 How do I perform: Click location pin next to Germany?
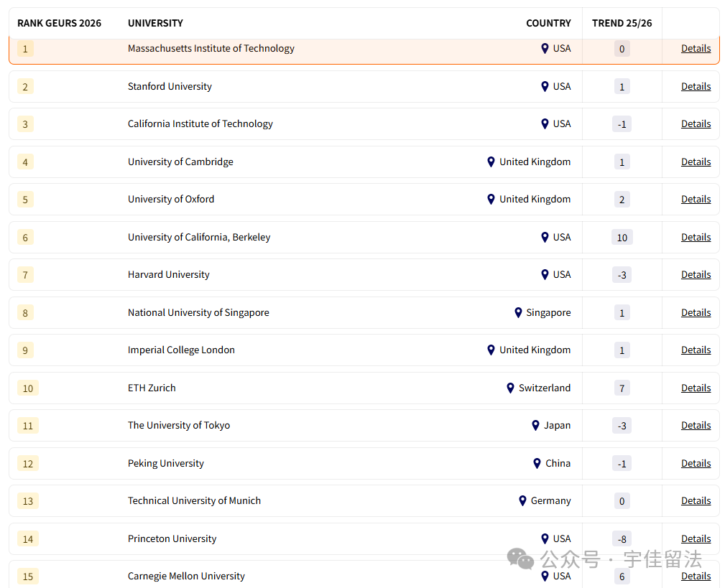pyautogui.click(x=522, y=500)
